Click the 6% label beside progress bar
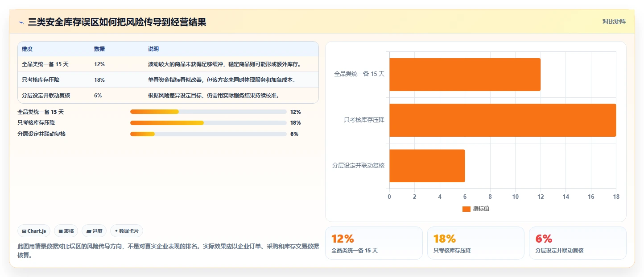This screenshot has width=644, height=277. (294, 134)
